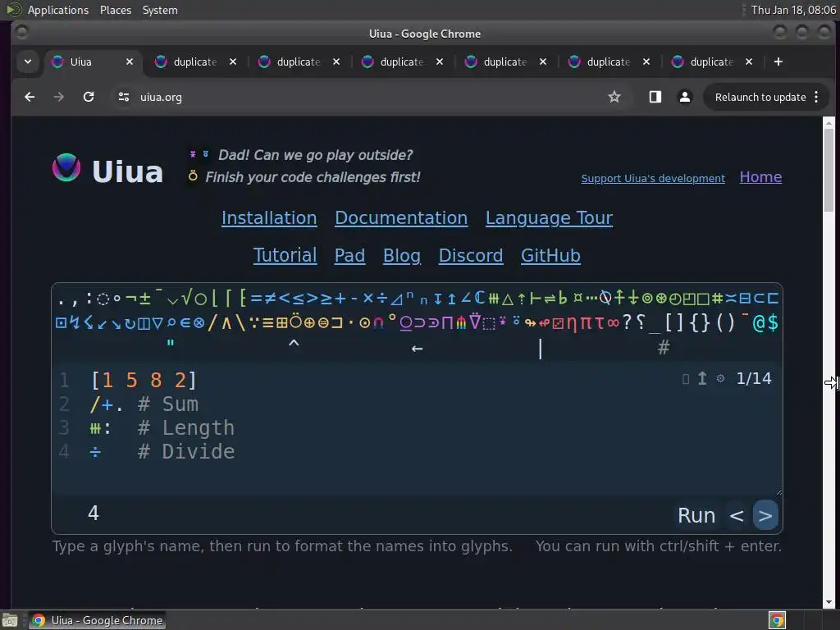This screenshot has width=840, height=630.
Task: Open Chrome profile icon
Action: pos(685,97)
